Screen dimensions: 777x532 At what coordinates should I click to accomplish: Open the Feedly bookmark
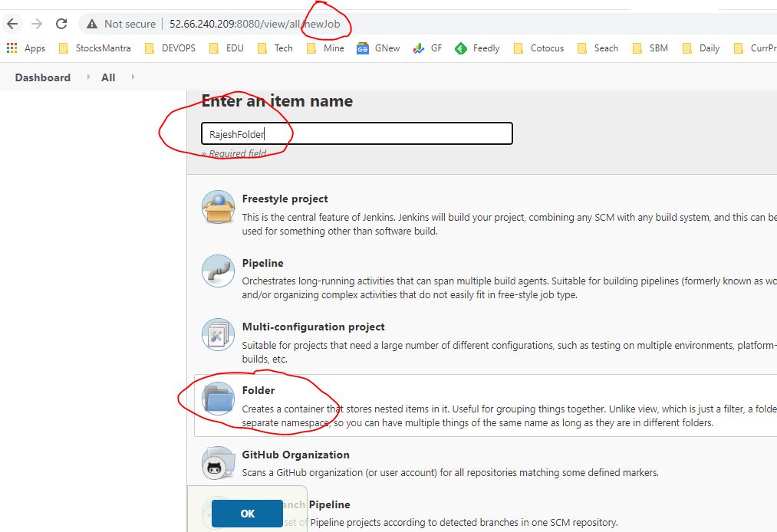tap(477, 48)
